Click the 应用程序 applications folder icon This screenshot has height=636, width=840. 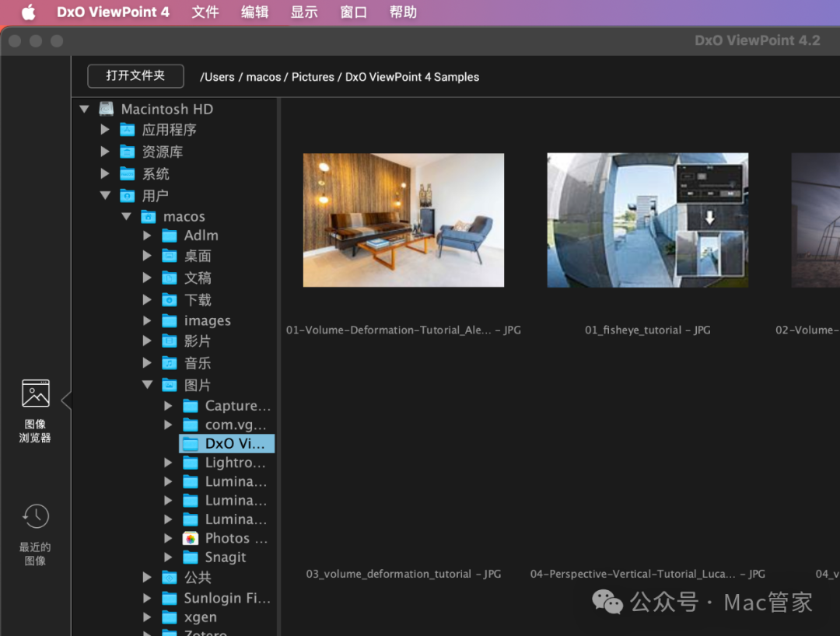point(128,130)
